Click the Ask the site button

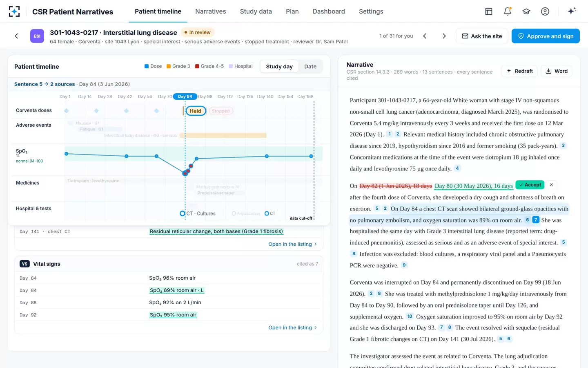482,36
